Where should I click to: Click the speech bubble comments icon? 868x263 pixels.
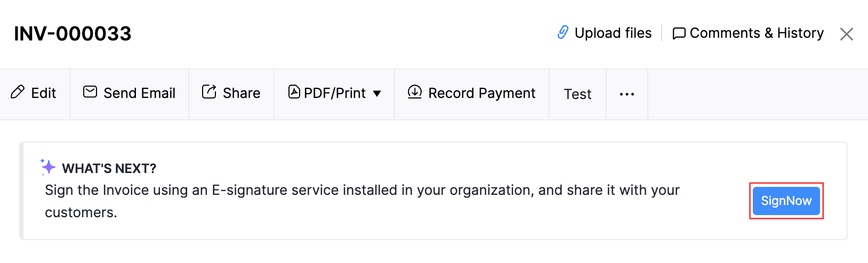tap(679, 34)
